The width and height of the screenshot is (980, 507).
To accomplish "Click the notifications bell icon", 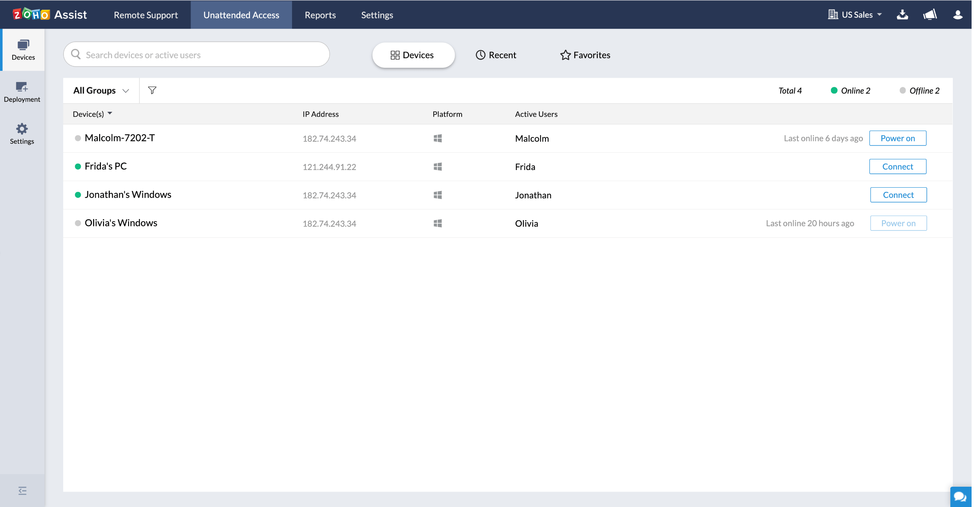I will click(931, 14).
